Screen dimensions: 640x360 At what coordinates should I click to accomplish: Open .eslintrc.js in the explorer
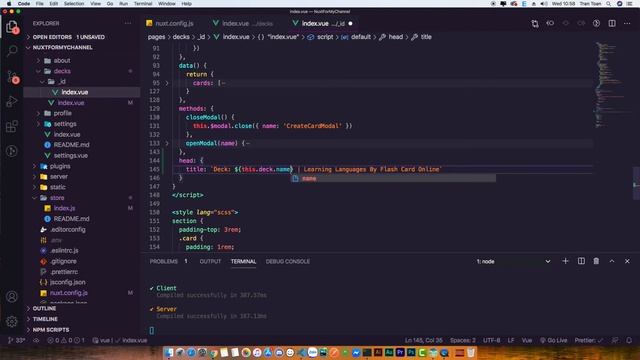(64, 251)
